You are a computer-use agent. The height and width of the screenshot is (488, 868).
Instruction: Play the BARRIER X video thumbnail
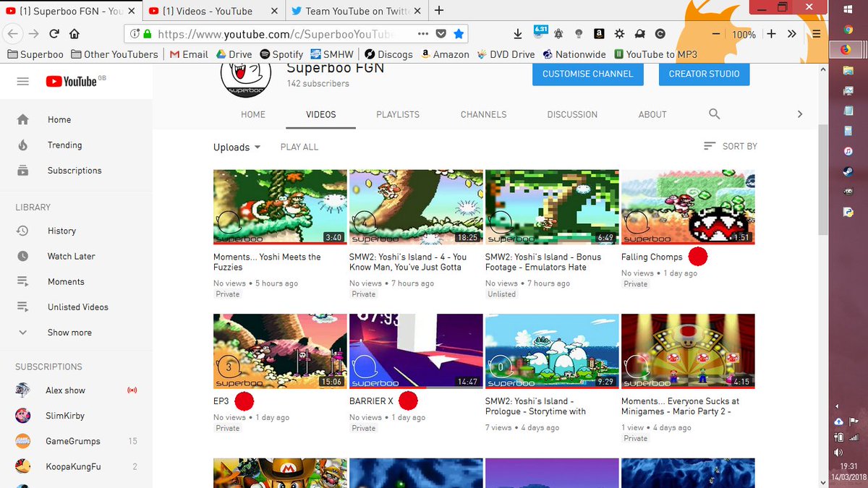click(x=416, y=351)
